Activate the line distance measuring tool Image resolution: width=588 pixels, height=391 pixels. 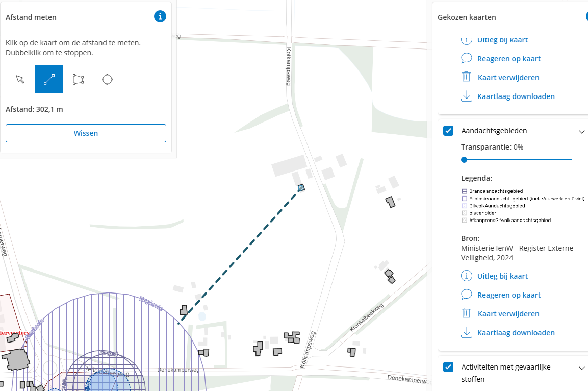pyautogui.click(x=49, y=79)
